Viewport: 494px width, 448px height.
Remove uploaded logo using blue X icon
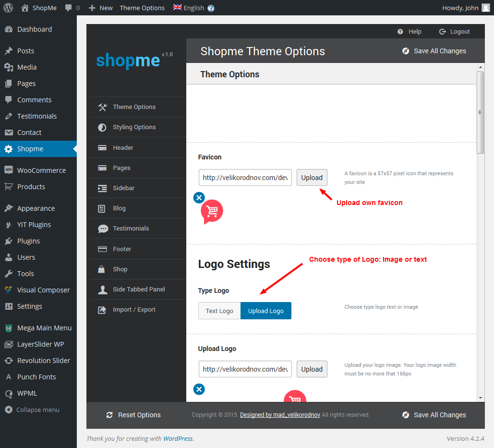tap(199, 389)
